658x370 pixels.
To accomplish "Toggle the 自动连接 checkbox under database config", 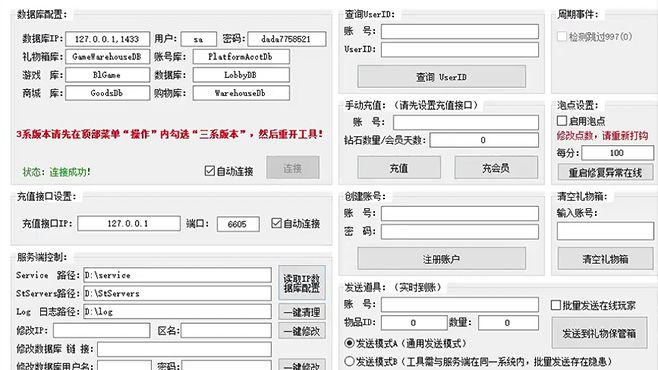I will [210, 171].
